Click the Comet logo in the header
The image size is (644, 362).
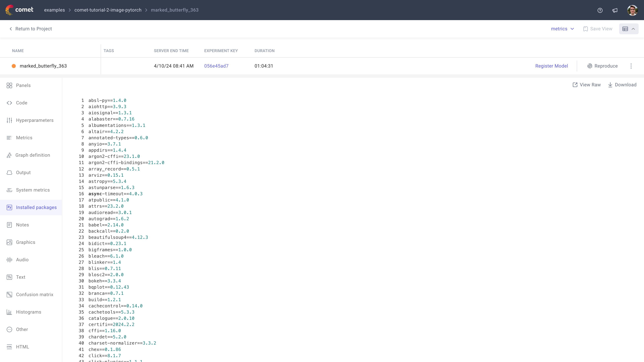pos(19,10)
